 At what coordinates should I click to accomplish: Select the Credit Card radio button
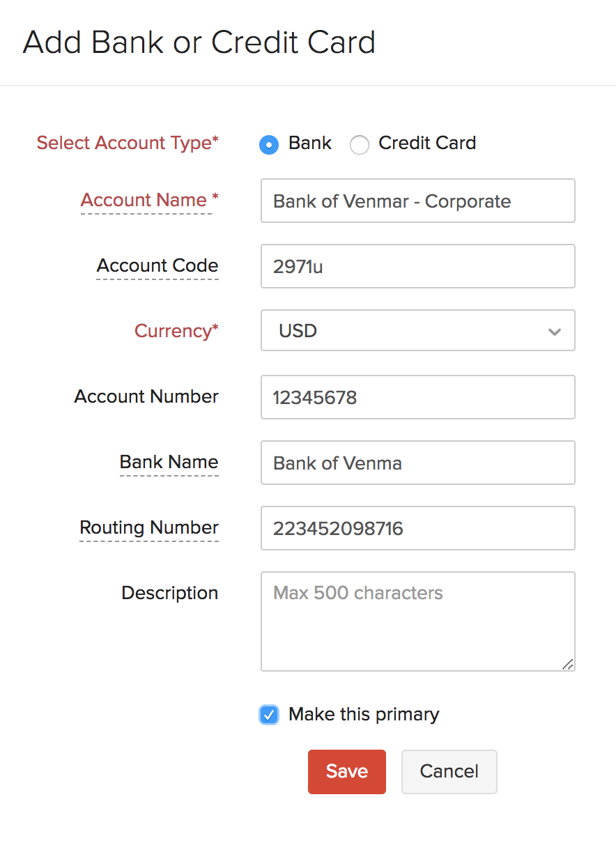coord(360,144)
